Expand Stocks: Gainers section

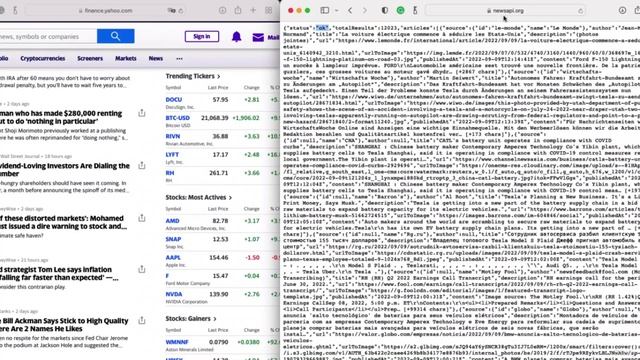pos(191,318)
